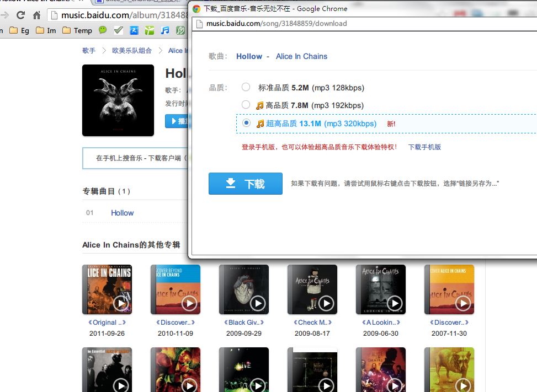The height and width of the screenshot is (392, 537).
Task: Click the Live album cover thumbnail
Action: pyautogui.click(x=244, y=370)
